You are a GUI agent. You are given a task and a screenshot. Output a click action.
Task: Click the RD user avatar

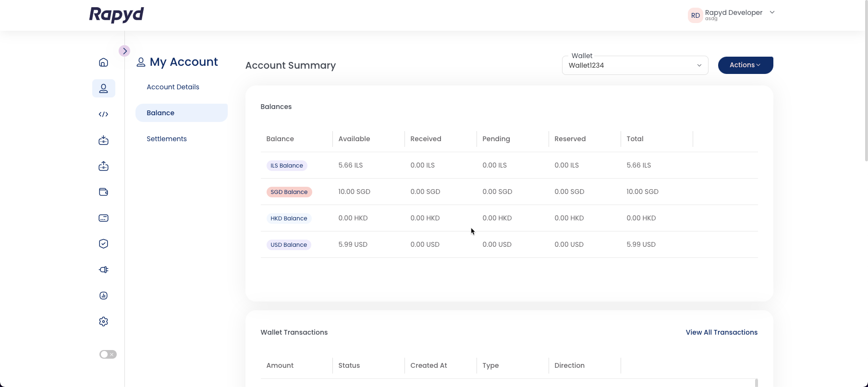coord(695,15)
